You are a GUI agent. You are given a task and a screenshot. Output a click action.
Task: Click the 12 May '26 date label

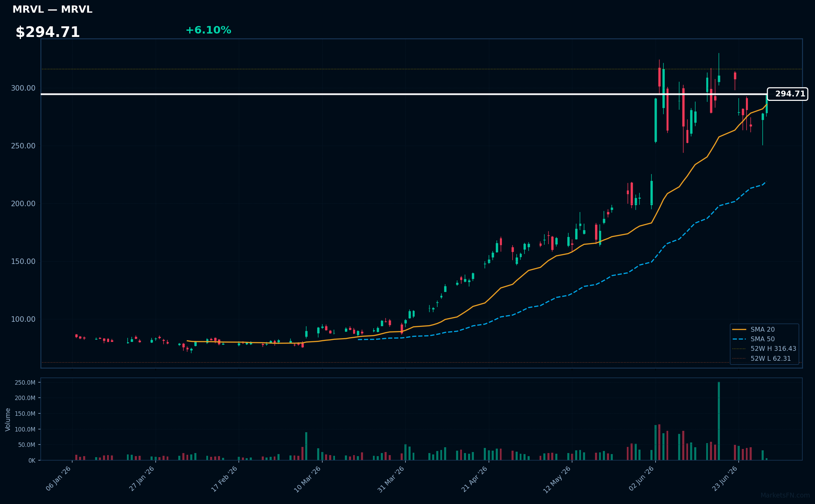click(x=557, y=480)
